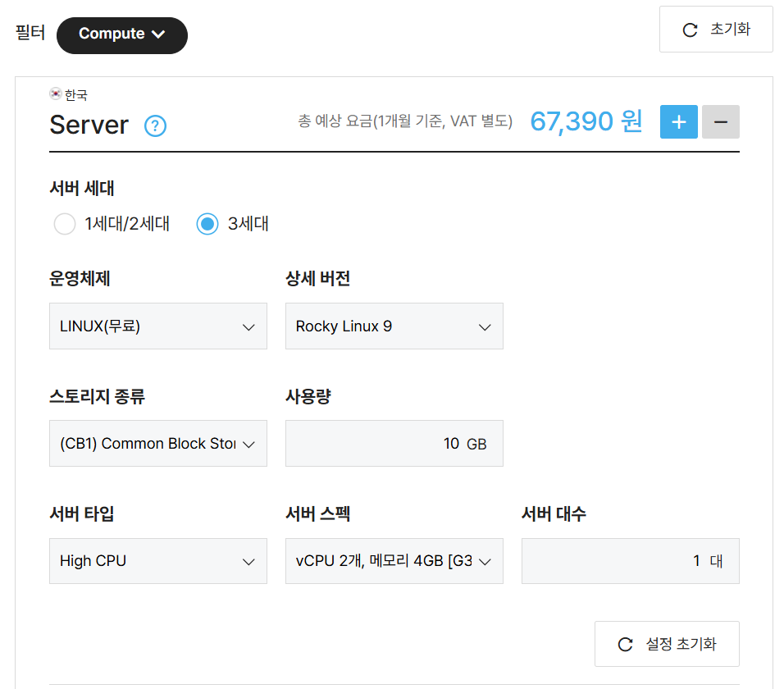Open the vCPU 2개, 메모리 4GB spec dropdown
784x689 pixels.
pos(394,561)
